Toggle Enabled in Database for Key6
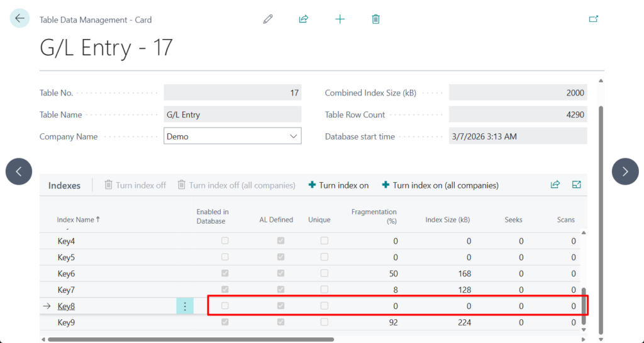This screenshot has height=343, width=644. [x=225, y=273]
